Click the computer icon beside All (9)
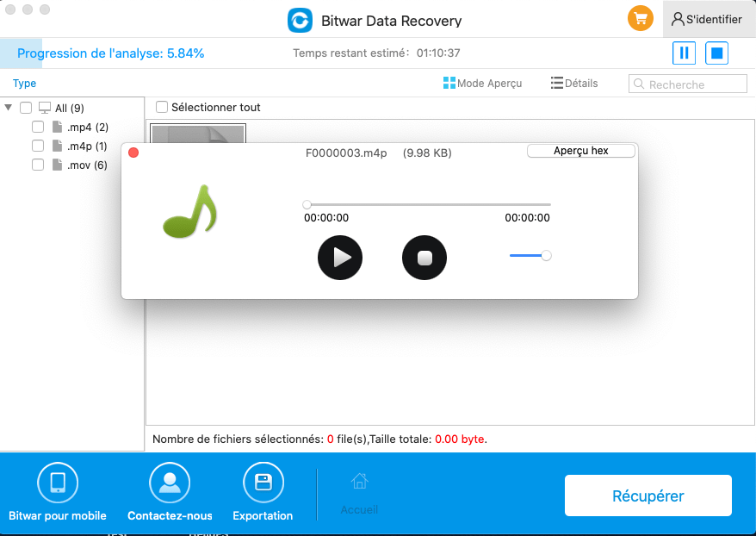756x536 pixels. click(x=45, y=108)
